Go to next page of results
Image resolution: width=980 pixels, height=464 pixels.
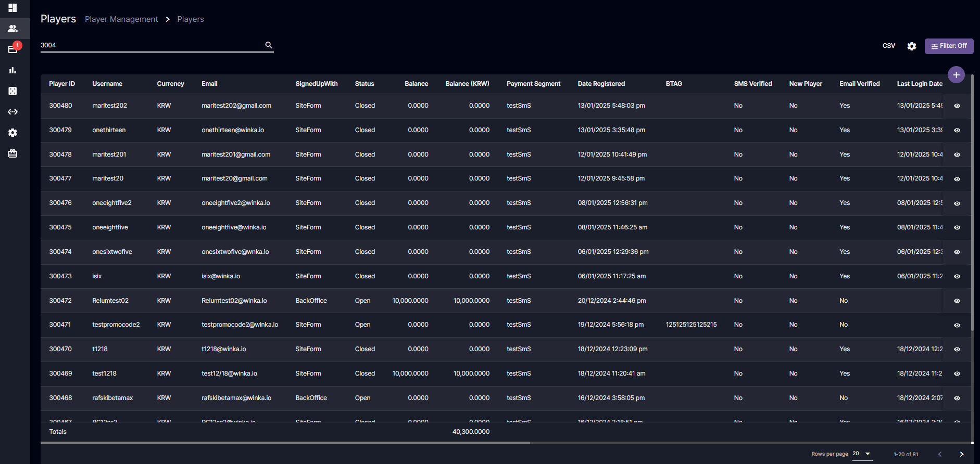click(961, 454)
